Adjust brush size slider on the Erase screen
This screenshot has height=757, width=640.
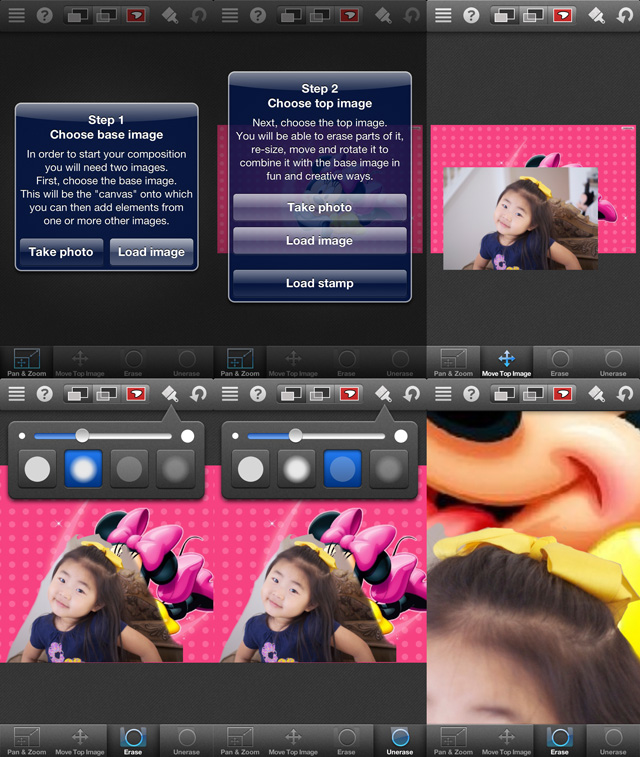click(x=83, y=436)
